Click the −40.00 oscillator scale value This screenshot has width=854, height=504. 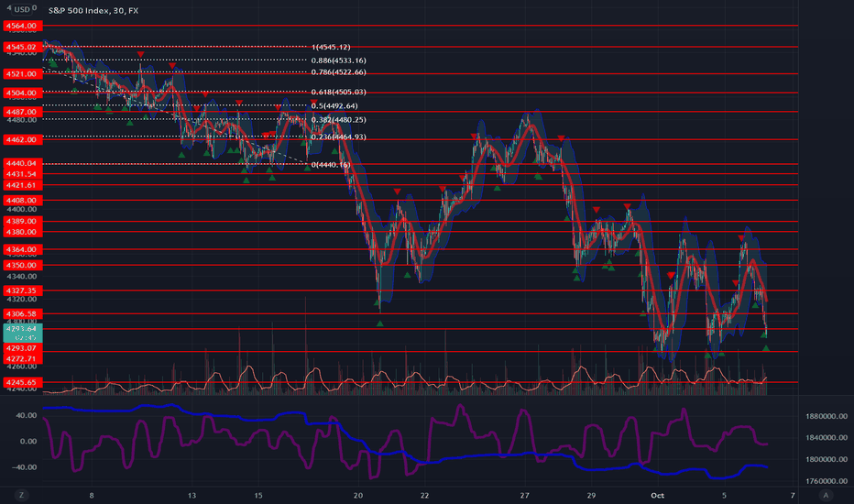(25, 467)
